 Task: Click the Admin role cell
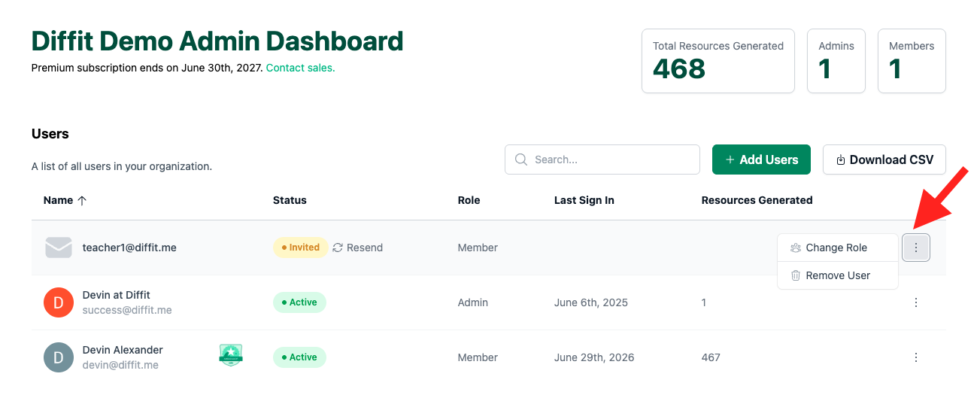point(473,302)
